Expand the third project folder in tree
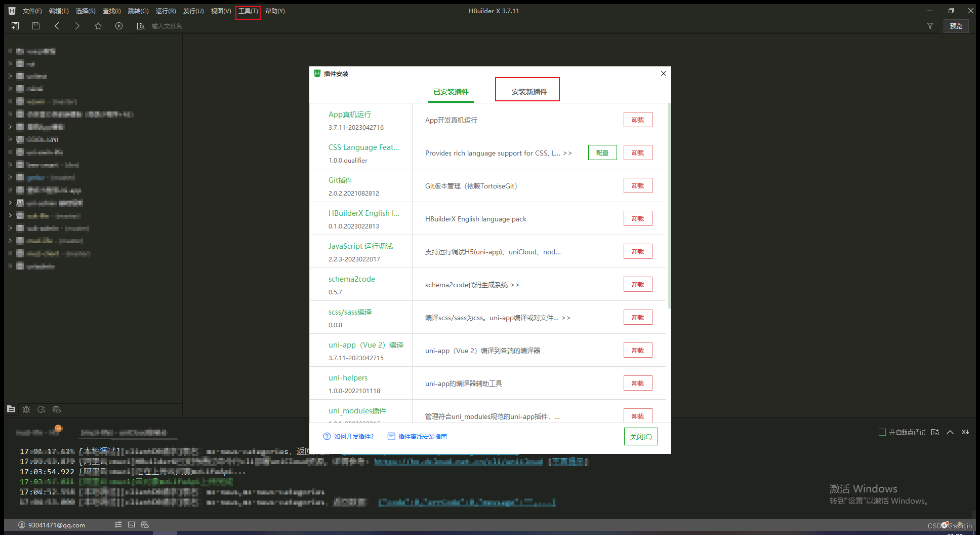This screenshot has height=535, width=980. click(10, 76)
